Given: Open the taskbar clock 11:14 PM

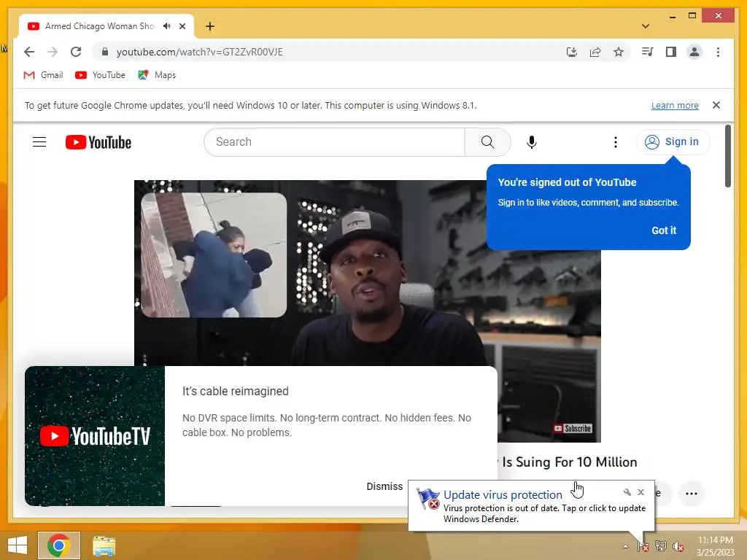Looking at the screenshot, I should (715, 546).
